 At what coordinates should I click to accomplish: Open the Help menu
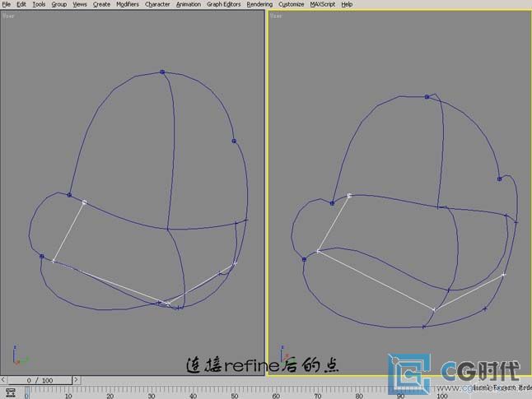(x=347, y=4)
